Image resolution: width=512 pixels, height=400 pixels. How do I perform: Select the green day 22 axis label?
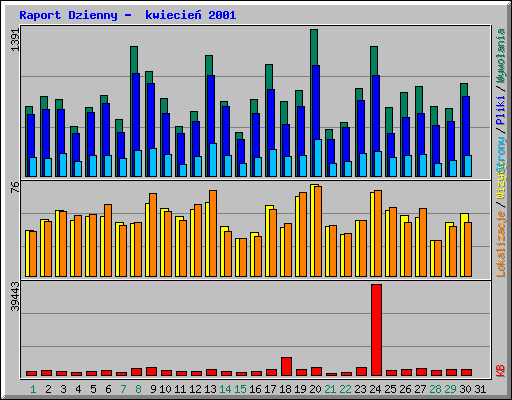[345, 389]
